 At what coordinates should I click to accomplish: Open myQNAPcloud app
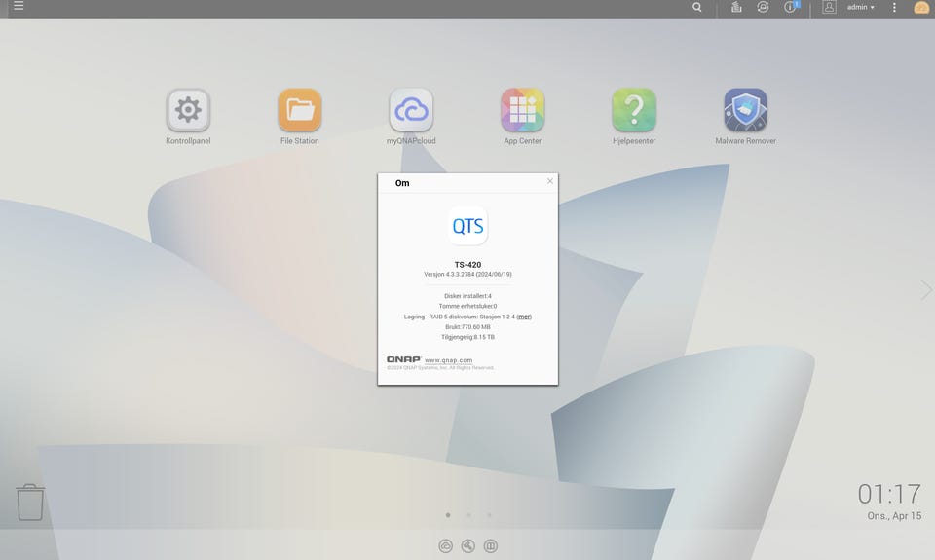(x=411, y=110)
